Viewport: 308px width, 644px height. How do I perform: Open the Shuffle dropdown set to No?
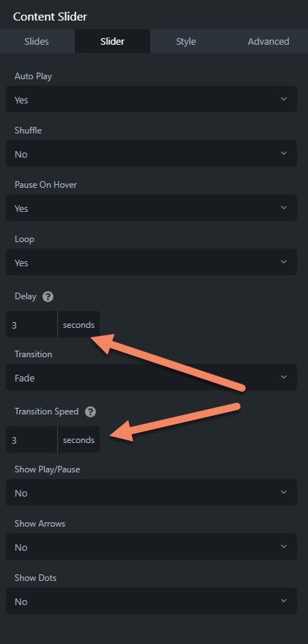(x=151, y=153)
